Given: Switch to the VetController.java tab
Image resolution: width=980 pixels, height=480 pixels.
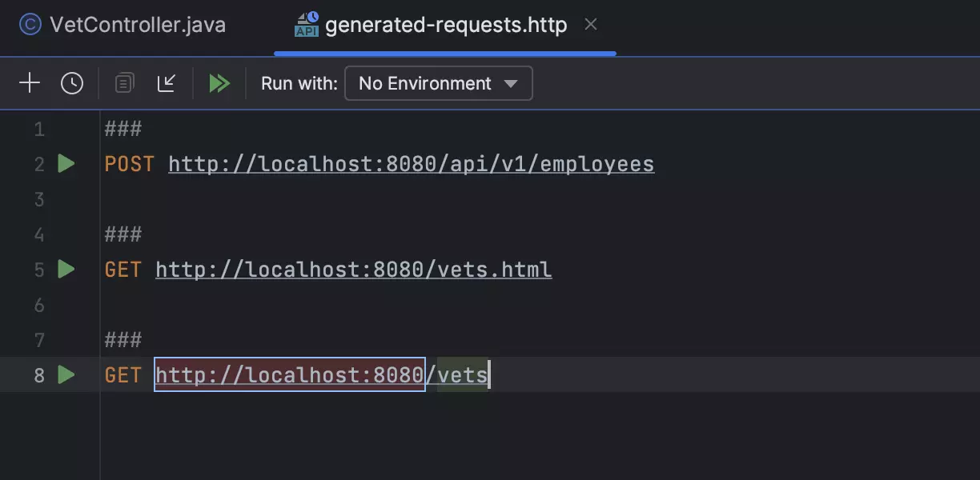Looking at the screenshot, I should click(x=122, y=25).
